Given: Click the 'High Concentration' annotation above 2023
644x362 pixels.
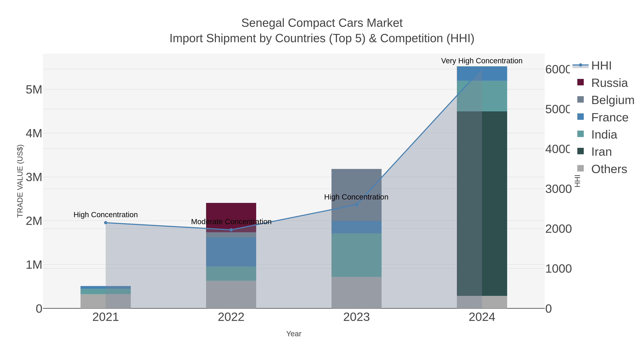Looking at the screenshot, I should 356,197.
